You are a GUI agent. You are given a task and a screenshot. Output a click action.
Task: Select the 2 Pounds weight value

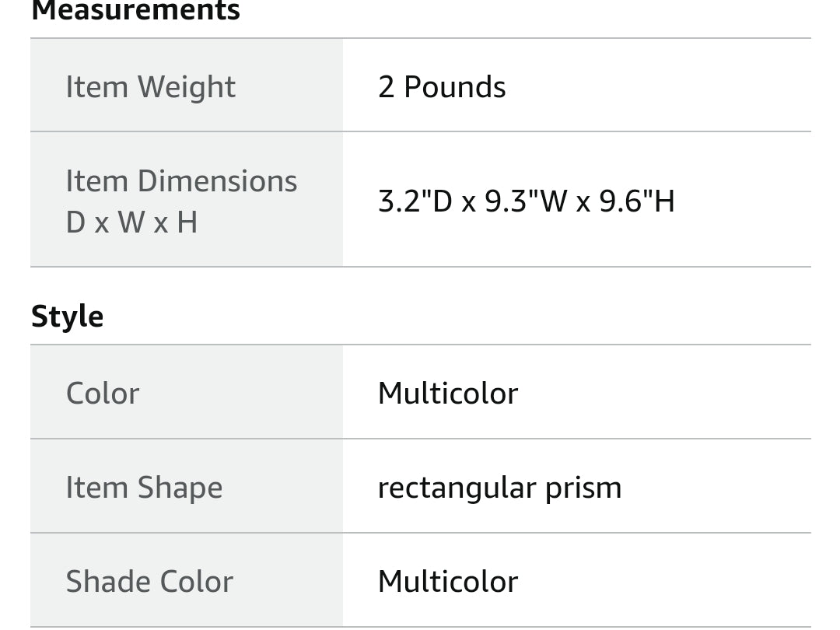click(441, 86)
